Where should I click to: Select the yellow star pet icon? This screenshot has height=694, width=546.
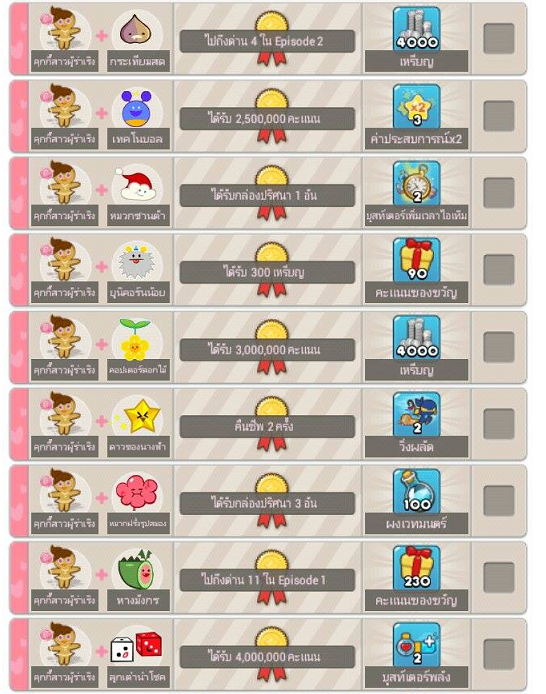point(139,416)
